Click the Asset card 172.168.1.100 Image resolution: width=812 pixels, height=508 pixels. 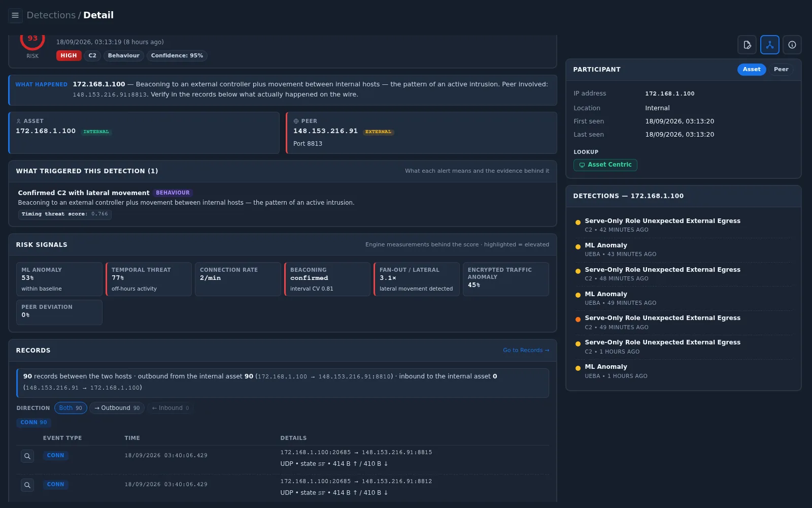point(144,133)
